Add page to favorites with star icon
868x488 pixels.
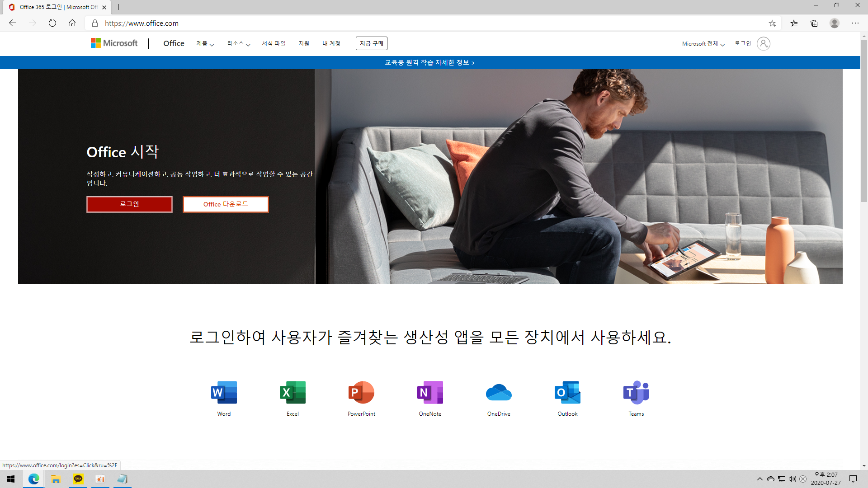pos(772,23)
